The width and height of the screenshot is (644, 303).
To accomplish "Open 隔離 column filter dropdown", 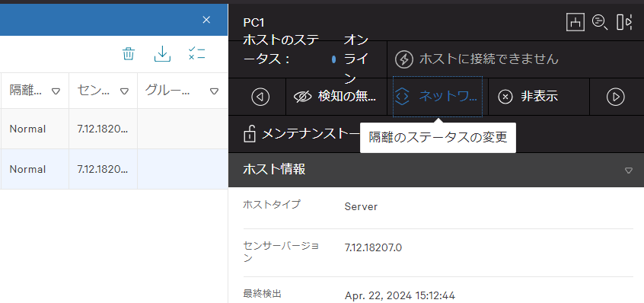I will point(56,91).
